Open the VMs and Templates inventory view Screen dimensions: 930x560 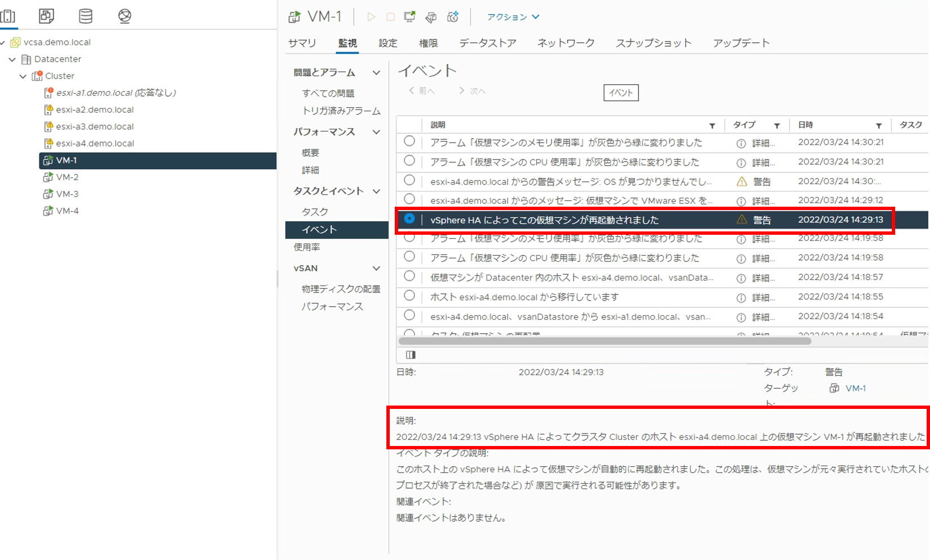pyautogui.click(x=47, y=16)
